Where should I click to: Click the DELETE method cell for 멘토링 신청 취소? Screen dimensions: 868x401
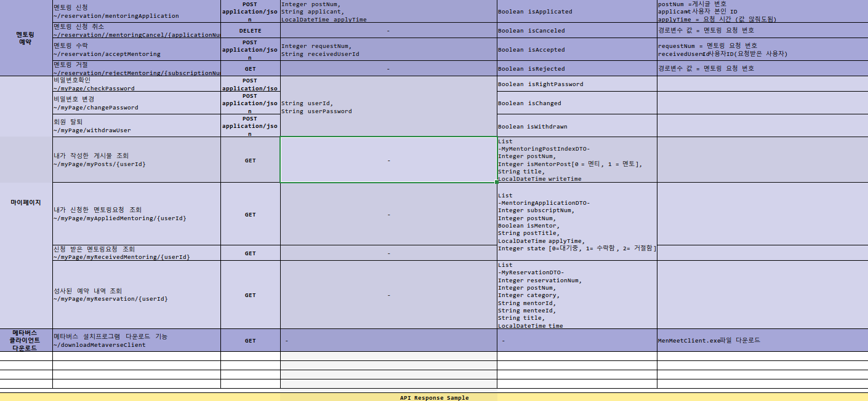249,30
